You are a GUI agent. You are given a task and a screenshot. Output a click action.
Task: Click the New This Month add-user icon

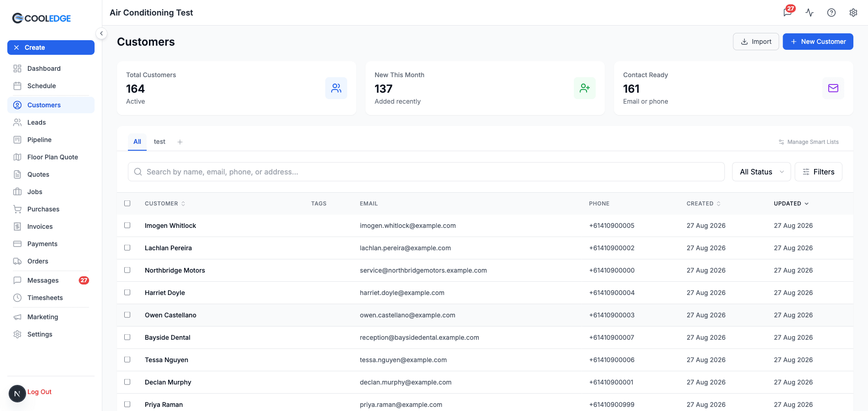(585, 88)
